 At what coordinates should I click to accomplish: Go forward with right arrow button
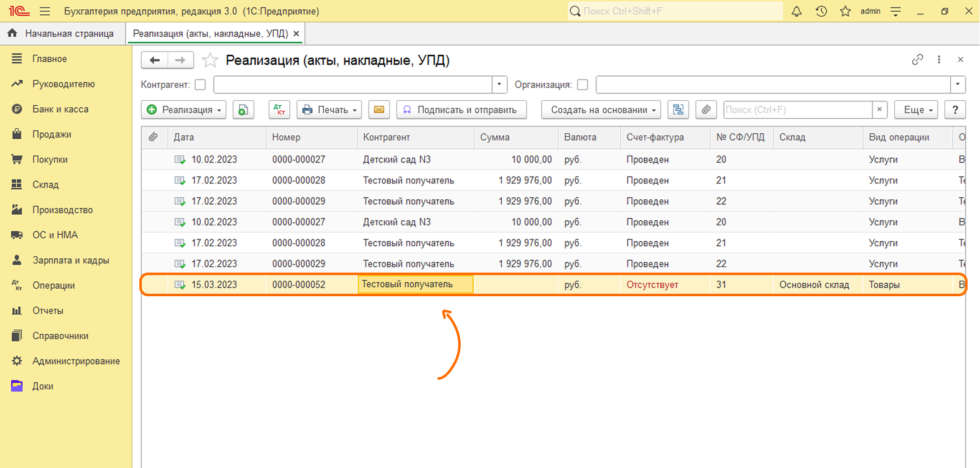(x=180, y=60)
